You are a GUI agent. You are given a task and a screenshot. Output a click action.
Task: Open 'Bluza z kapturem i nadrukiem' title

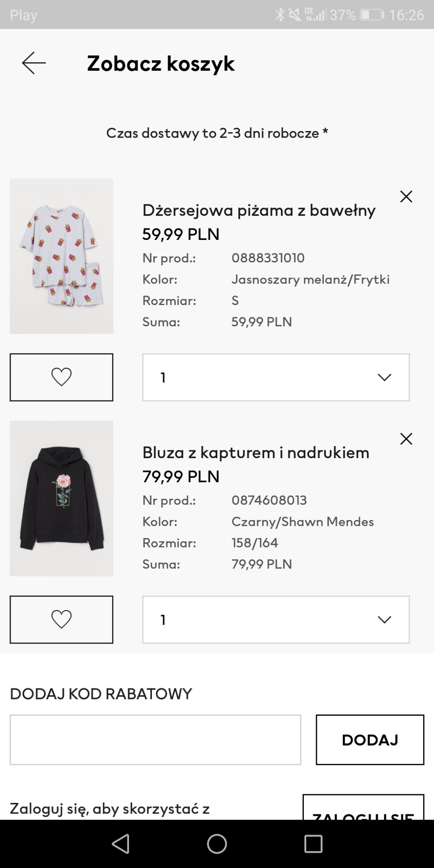click(255, 453)
